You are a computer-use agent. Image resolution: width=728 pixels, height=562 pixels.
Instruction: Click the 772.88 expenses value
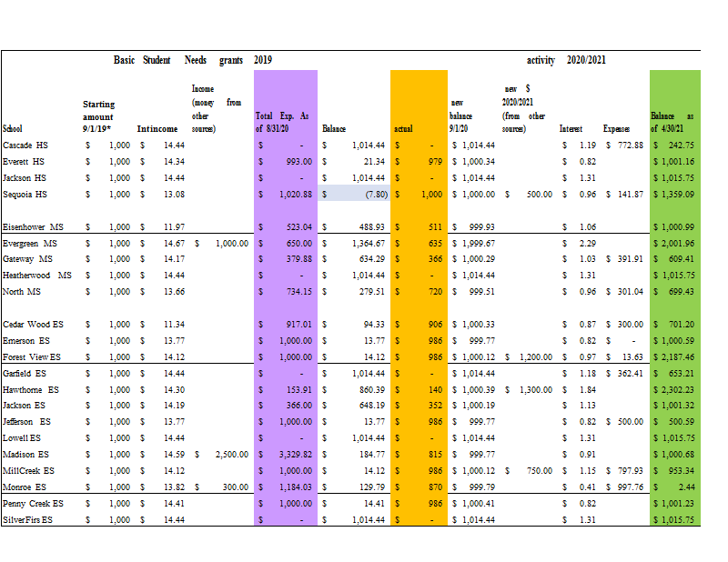631,146
